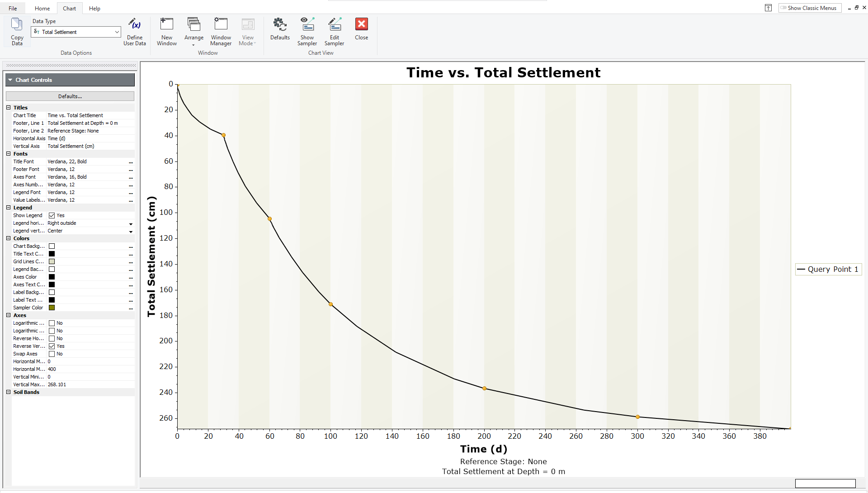Viewport: 868px width, 493px height.
Task: Switch to Show Classic Menus
Action: click(x=809, y=8)
